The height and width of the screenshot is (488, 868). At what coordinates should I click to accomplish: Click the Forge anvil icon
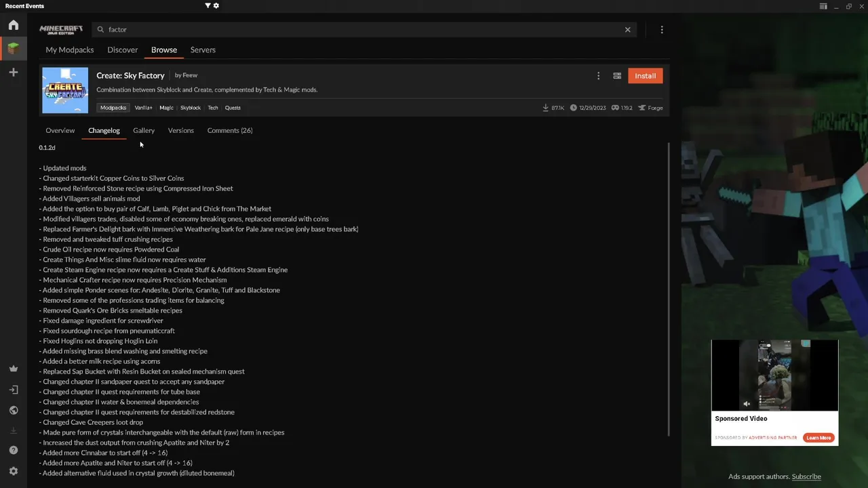click(642, 108)
